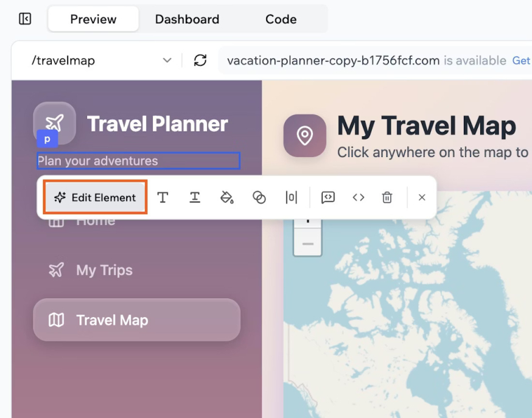This screenshot has height=418, width=532.
Task: Click the blend circles icon in toolbar
Action: pos(259,197)
